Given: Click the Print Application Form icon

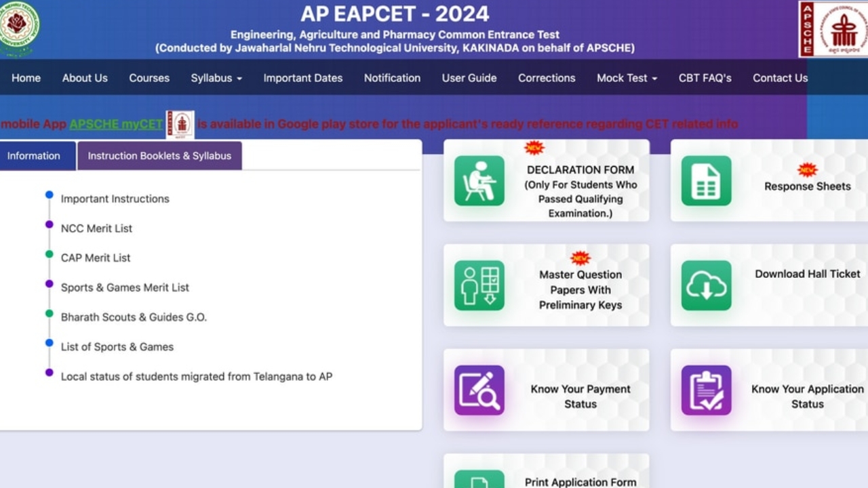Looking at the screenshot, I should point(479,479).
